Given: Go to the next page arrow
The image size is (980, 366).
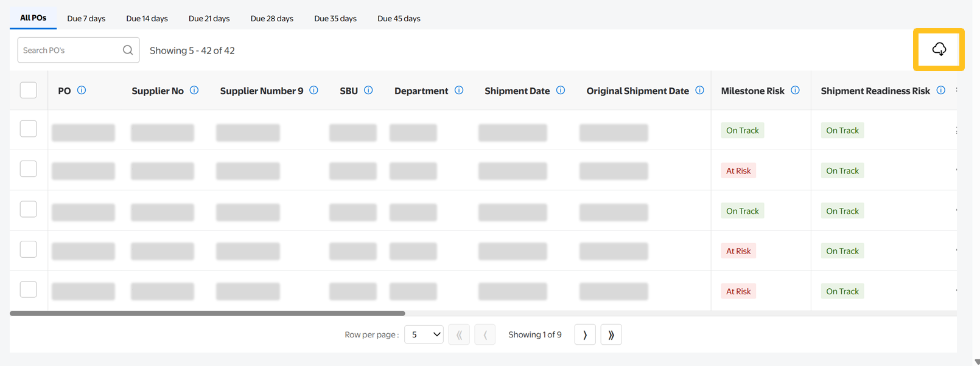Looking at the screenshot, I should [585, 335].
